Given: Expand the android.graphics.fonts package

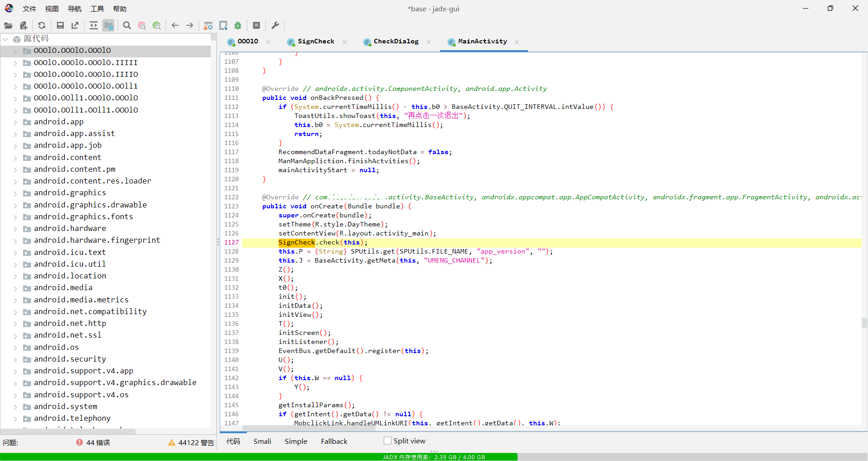Looking at the screenshot, I should (15, 217).
